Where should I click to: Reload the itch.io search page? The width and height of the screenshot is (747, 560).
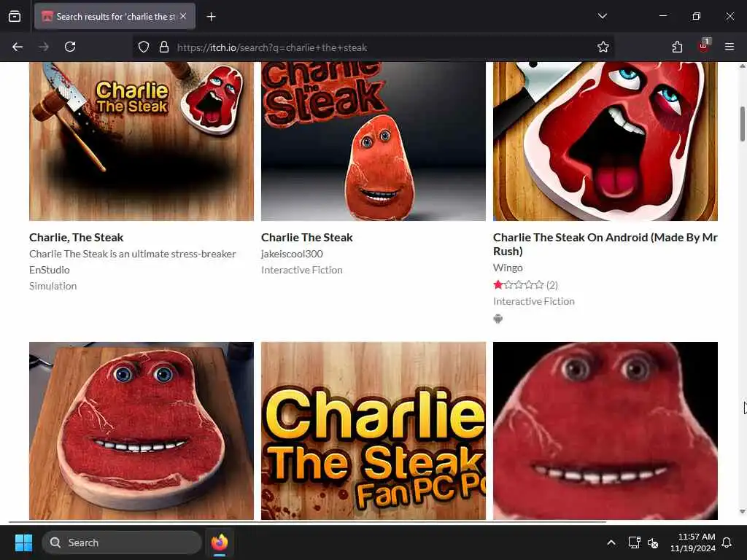(x=70, y=47)
